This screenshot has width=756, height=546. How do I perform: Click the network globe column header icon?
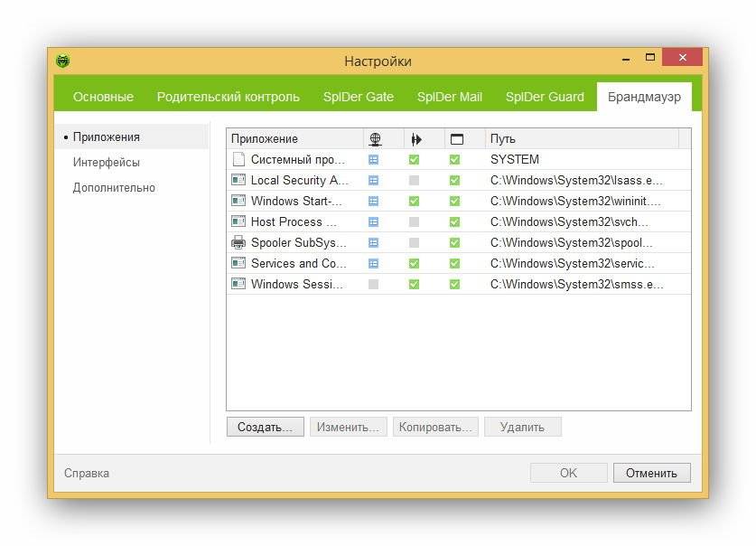point(375,139)
